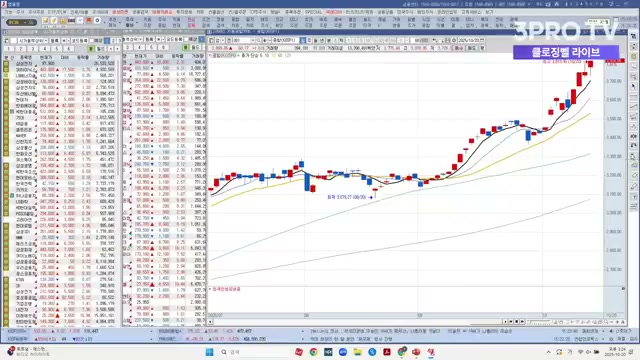Open PowerPoint from the taskbar

416,352
